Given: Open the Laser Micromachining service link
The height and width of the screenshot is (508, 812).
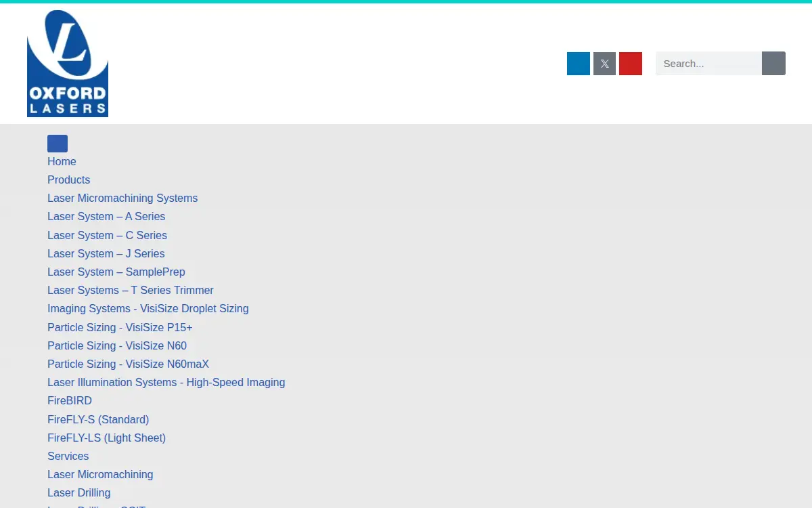Looking at the screenshot, I should [x=100, y=474].
